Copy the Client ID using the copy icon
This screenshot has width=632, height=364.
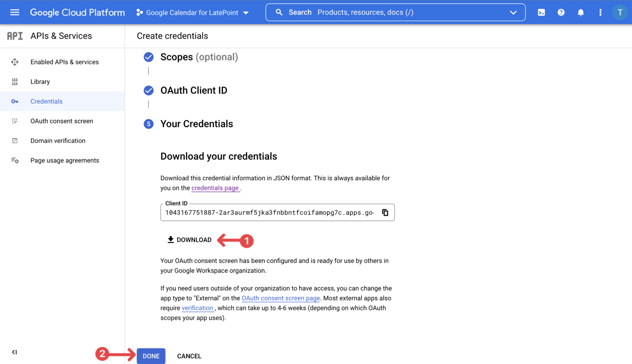[385, 212]
